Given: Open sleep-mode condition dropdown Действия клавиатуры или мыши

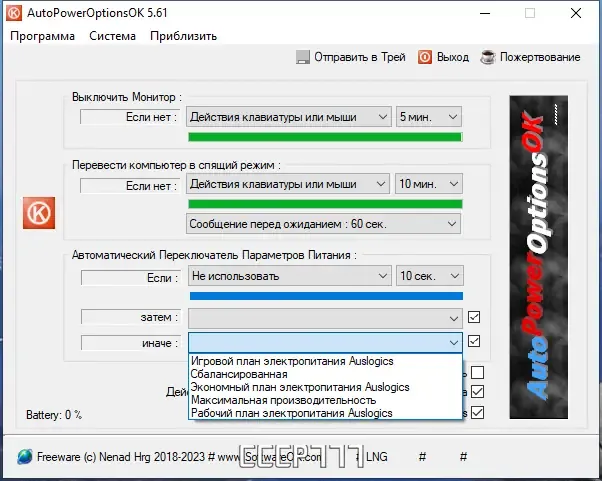Looking at the screenshot, I should pyautogui.click(x=288, y=184).
